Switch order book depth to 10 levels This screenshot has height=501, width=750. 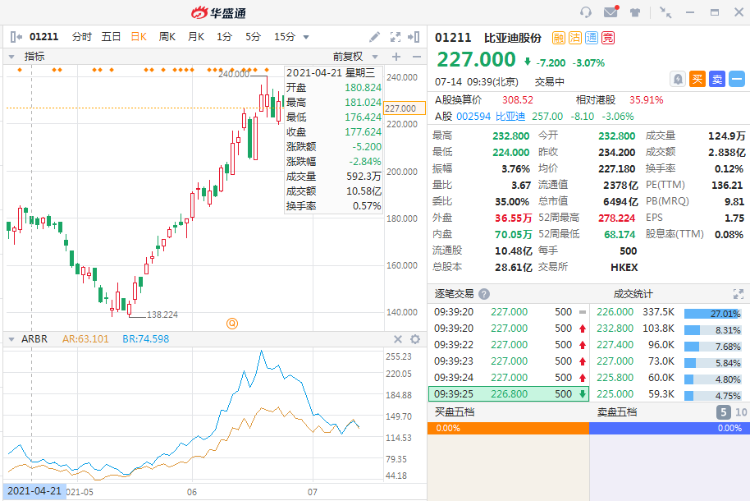(x=739, y=411)
